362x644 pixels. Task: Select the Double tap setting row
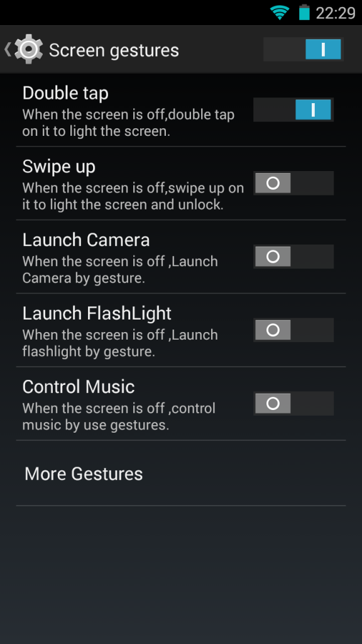[181, 110]
